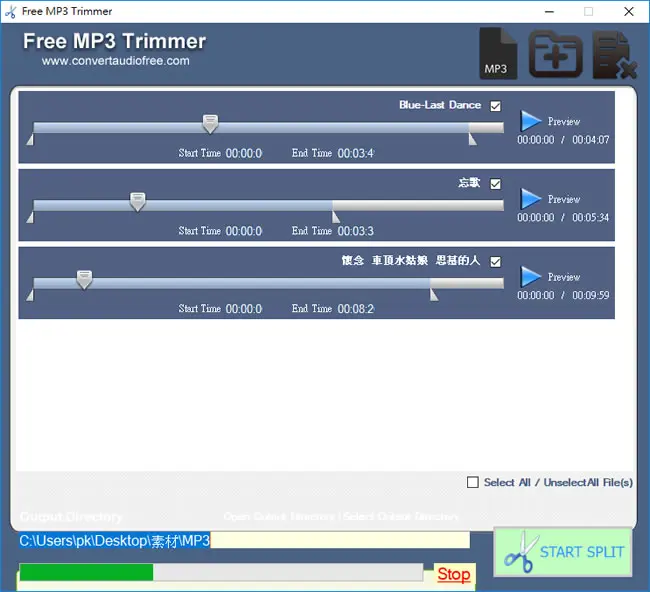Click the Blue-Last Dance track title
The width and height of the screenshot is (650, 592).
(x=440, y=105)
